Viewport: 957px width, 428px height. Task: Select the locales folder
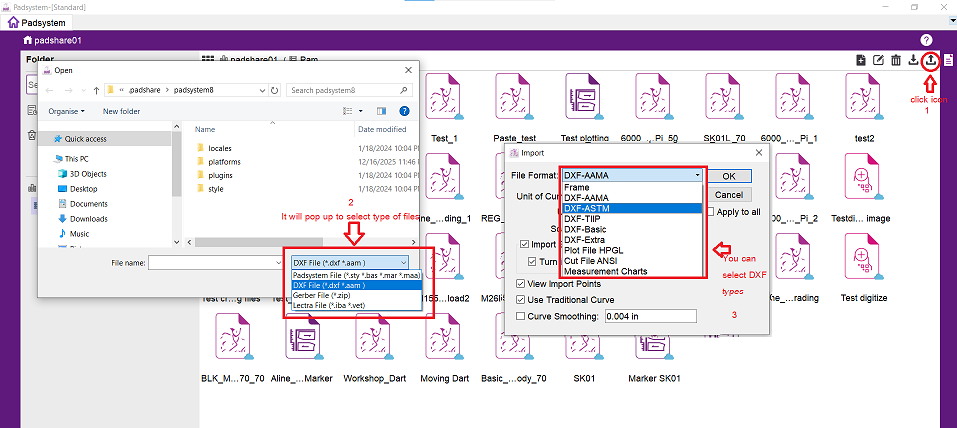pos(219,148)
